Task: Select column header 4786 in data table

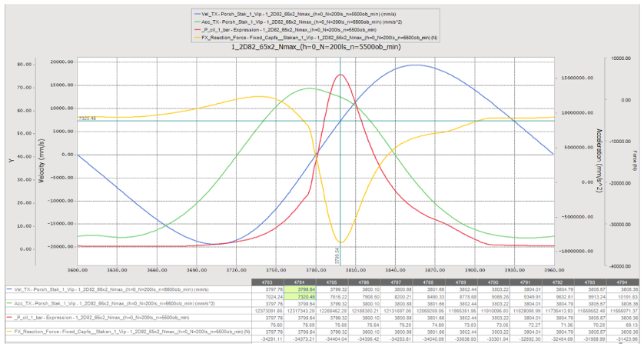Action: coord(364,282)
